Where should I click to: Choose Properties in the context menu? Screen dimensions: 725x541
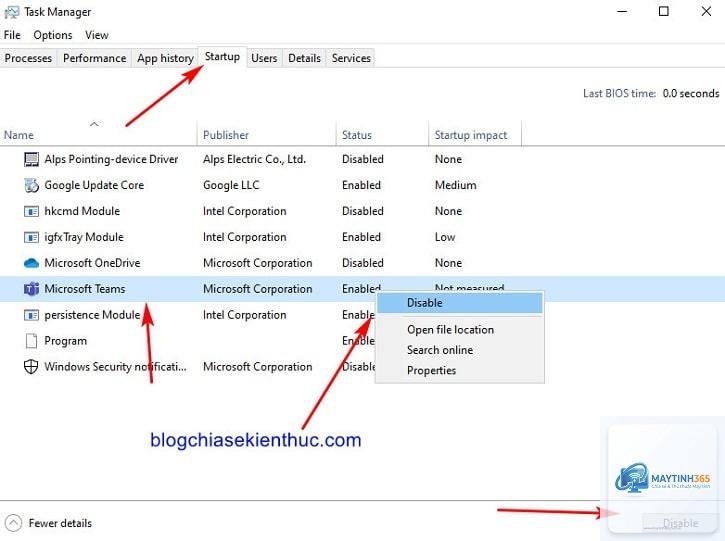click(460, 370)
